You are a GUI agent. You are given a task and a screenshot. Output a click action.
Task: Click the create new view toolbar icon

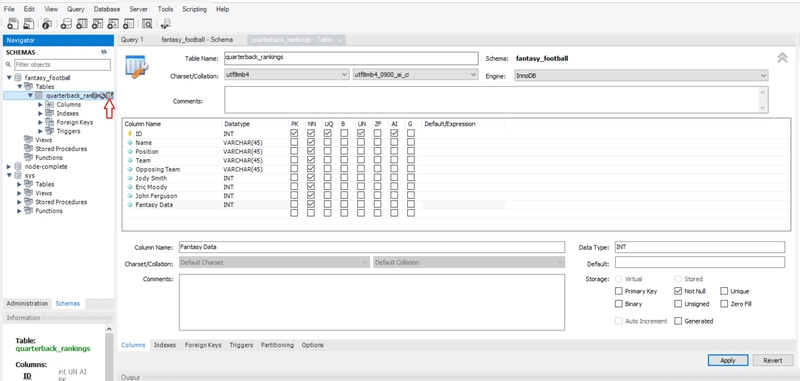(x=97, y=23)
